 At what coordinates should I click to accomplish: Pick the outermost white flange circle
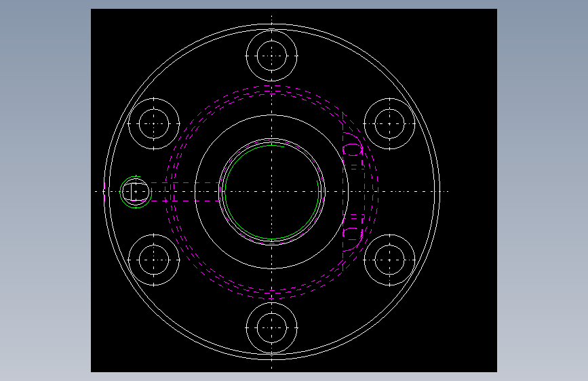point(272,192)
